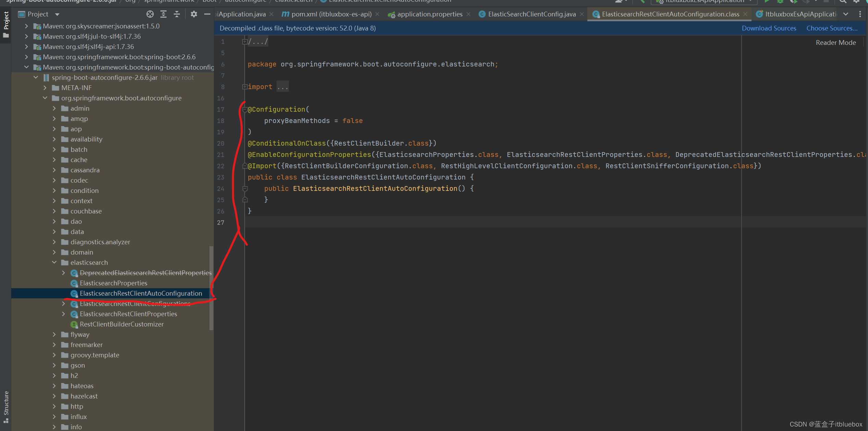Select ElasticsearchRestClientAutoConfiguration in tree

[x=140, y=293]
